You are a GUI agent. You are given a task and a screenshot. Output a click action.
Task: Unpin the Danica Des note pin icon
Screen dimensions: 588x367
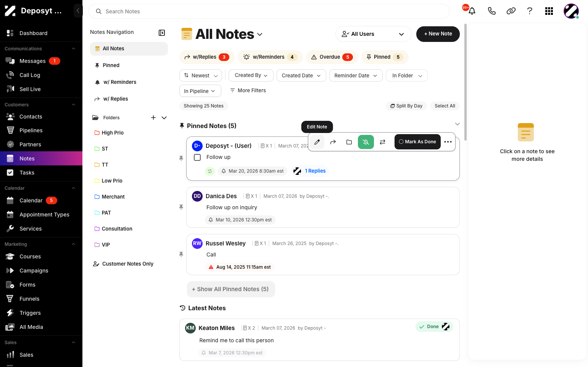pos(181,207)
